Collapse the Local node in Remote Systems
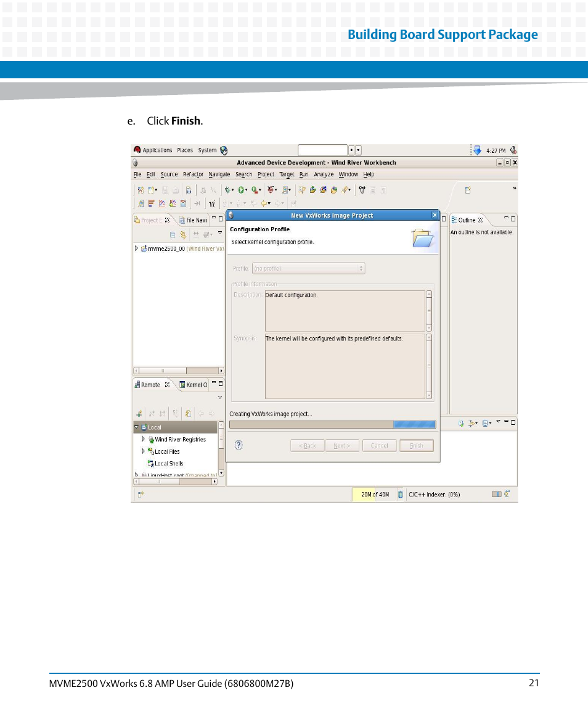 (x=136, y=427)
